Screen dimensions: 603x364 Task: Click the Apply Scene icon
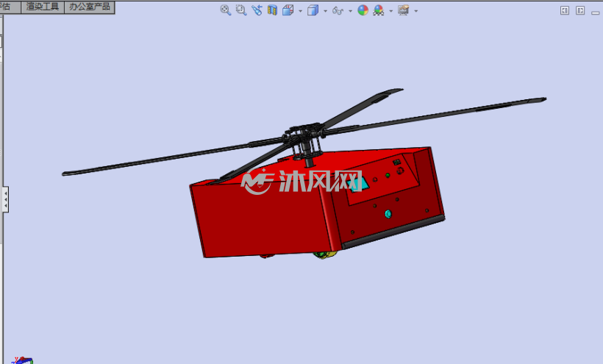379,10
